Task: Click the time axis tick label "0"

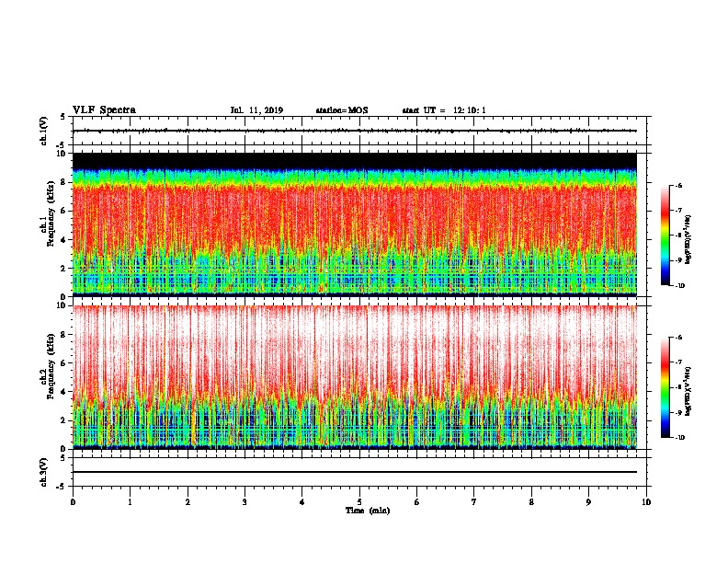Action: (x=73, y=501)
